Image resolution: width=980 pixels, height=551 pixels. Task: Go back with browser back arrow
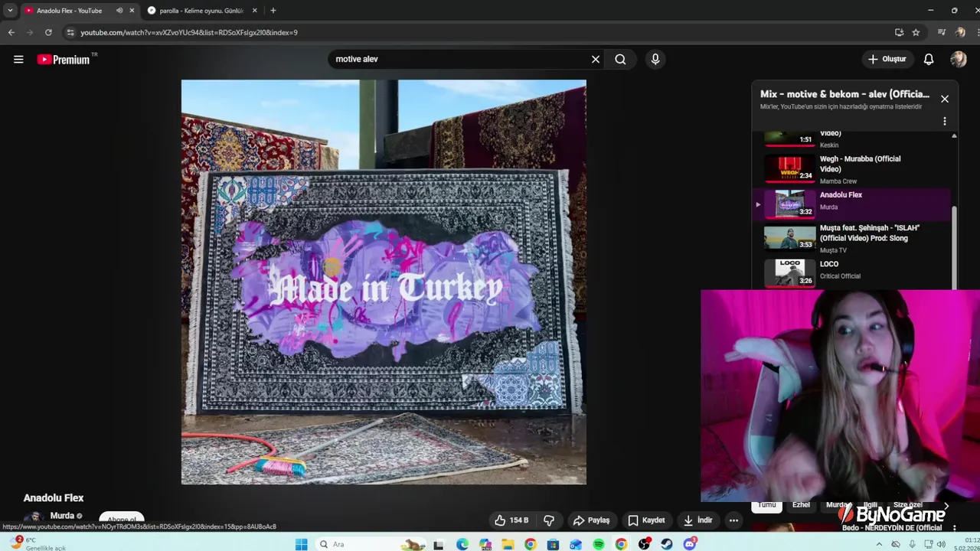(11, 32)
